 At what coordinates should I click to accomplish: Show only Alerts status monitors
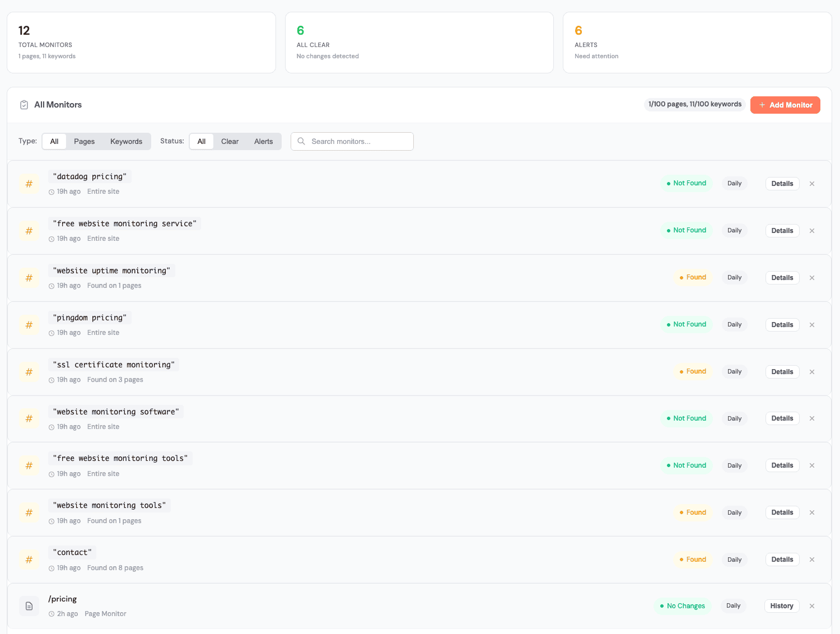[263, 142]
